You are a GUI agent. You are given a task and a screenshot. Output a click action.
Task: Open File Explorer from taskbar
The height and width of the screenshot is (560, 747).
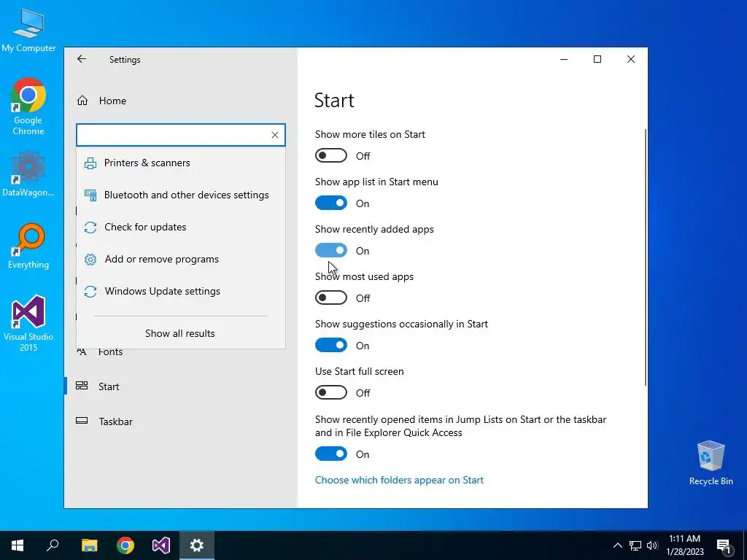[89, 545]
